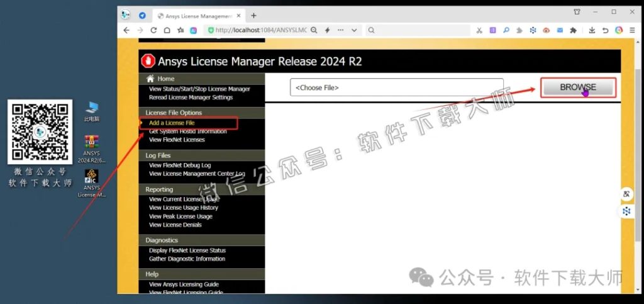The width and height of the screenshot is (644, 304).
Task: Reload the page with refresh icon
Action: pyautogui.click(x=153, y=30)
